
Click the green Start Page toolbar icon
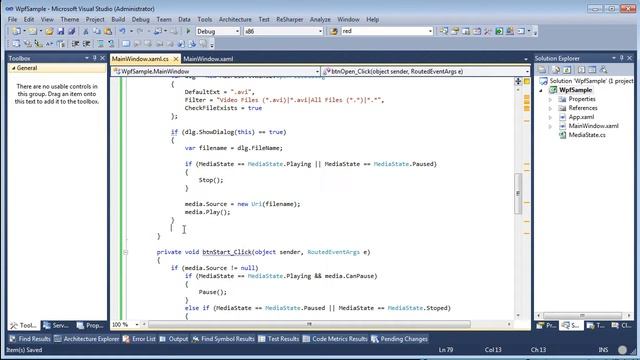(499, 31)
